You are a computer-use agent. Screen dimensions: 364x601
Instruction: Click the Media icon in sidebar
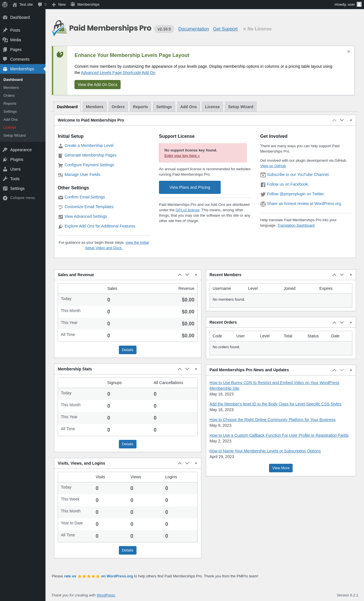pos(5,40)
